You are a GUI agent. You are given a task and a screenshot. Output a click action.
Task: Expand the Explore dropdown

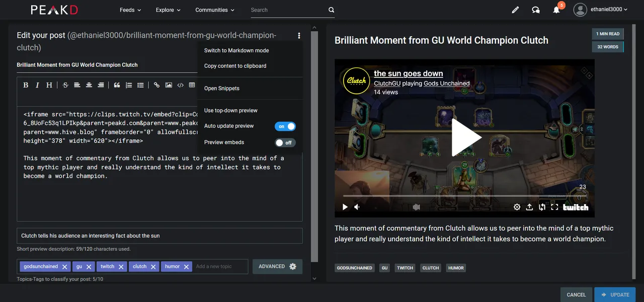tap(168, 10)
